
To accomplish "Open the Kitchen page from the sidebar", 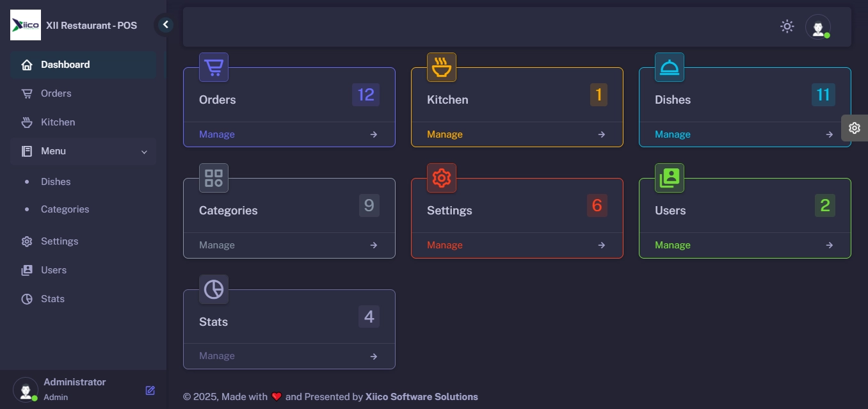I will [x=58, y=122].
